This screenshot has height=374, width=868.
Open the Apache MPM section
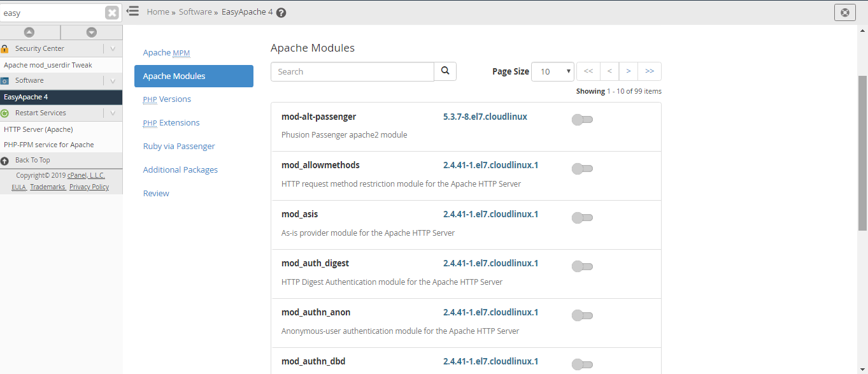pos(166,52)
